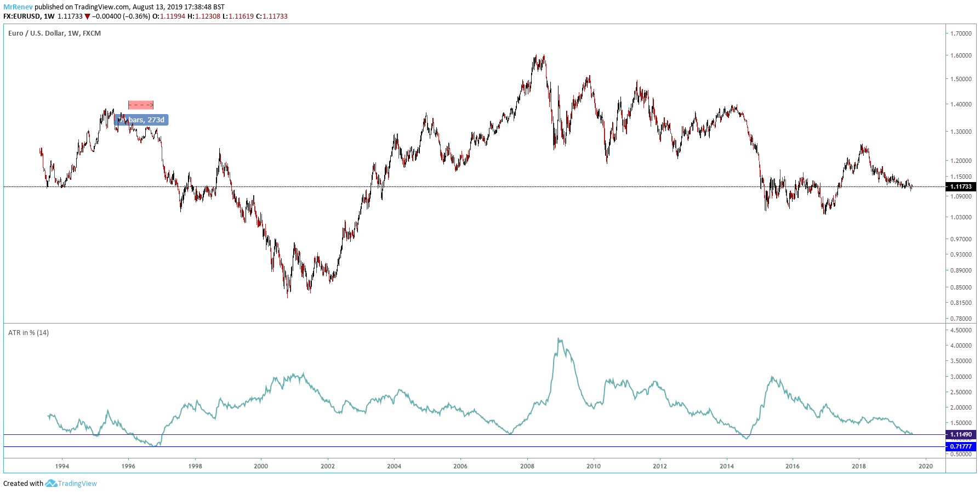Click the blue 'bars, 273d' measurement label
Screen dimensions: 980x493
[x=141, y=120]
